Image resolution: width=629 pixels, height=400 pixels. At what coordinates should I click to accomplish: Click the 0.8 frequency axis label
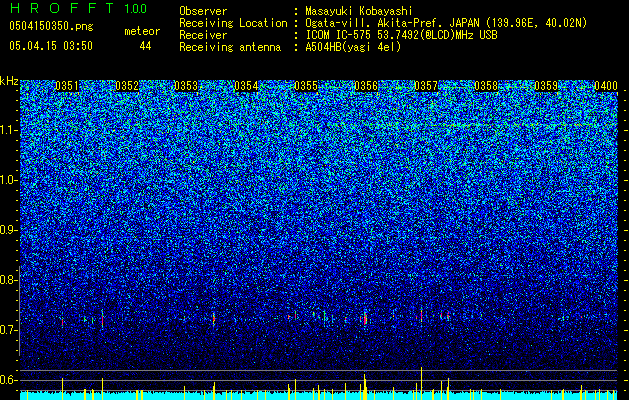click(x=7, y=280)
